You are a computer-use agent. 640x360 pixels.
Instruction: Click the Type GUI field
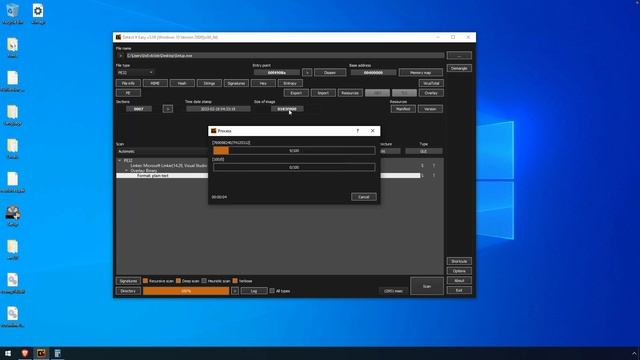click(424, 151)
